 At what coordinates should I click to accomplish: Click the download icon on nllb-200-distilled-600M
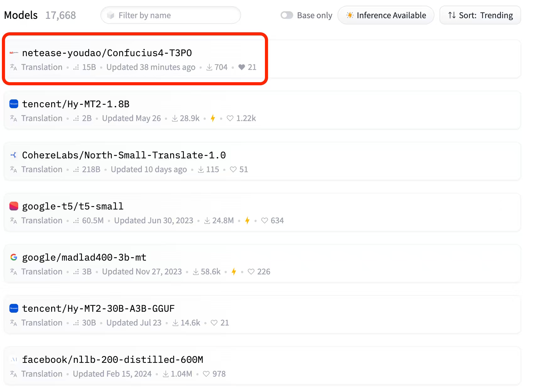(x=166, y=374)
